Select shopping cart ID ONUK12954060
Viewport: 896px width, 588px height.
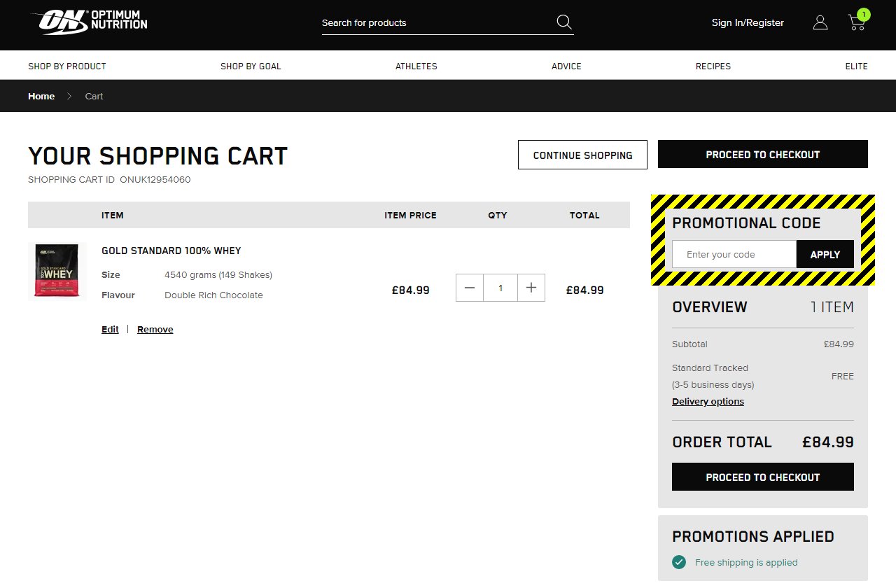pyautogui.click(x=155, y=179)
